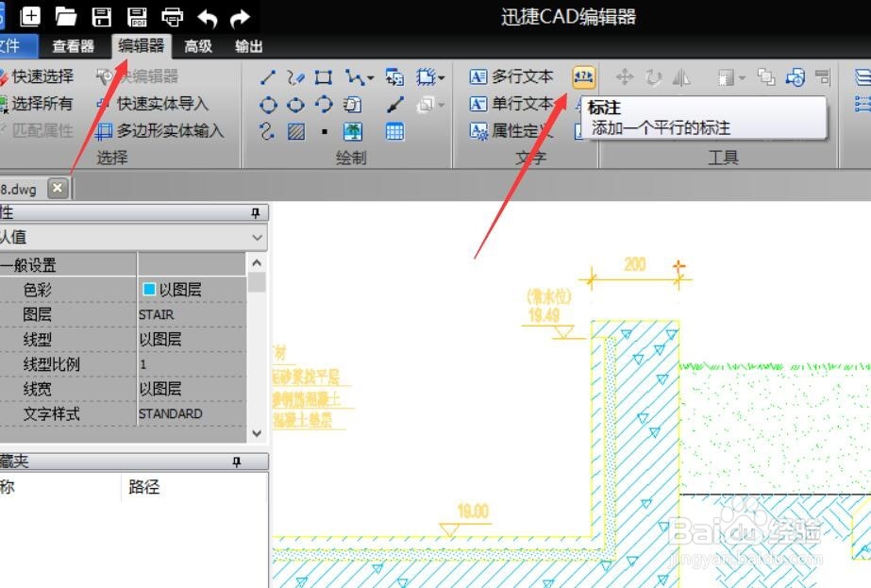Open a file with the folder icon
The height and width of the screenshot is (588, 871).
65,17
